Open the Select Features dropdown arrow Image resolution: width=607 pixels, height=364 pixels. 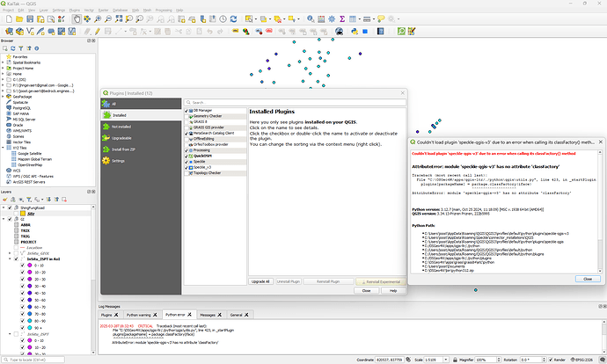click(255, 19)
